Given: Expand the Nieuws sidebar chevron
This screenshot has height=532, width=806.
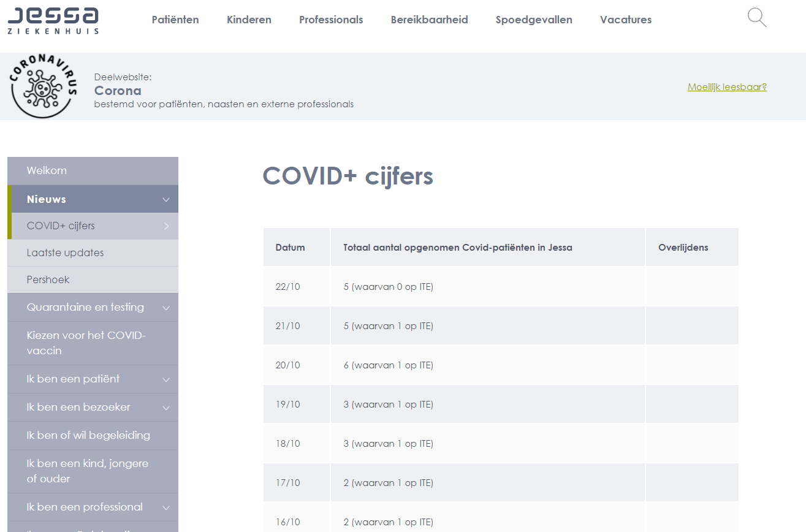Looking at the screenshot, I should coord(165,199).
